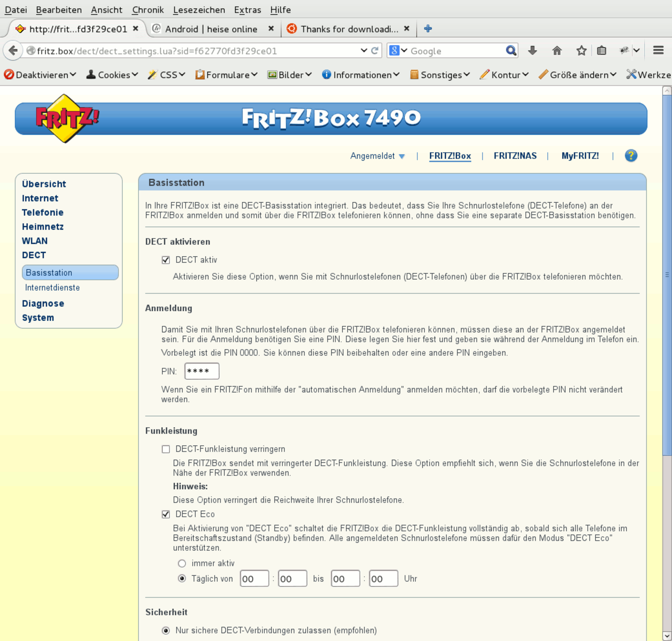672x641 pixels.
Task: Open the Bilder toolbar dropdown
Action: click(290, 75)
